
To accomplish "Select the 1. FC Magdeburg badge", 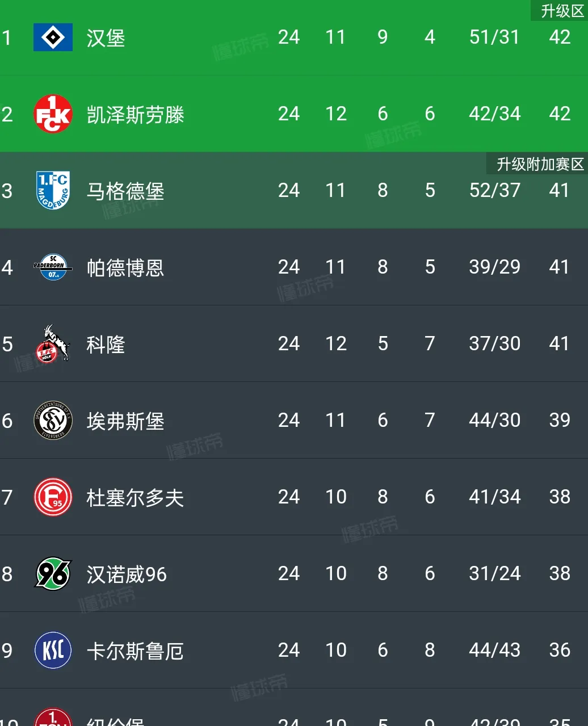I will pyautogui.click(x=53, y=190).
